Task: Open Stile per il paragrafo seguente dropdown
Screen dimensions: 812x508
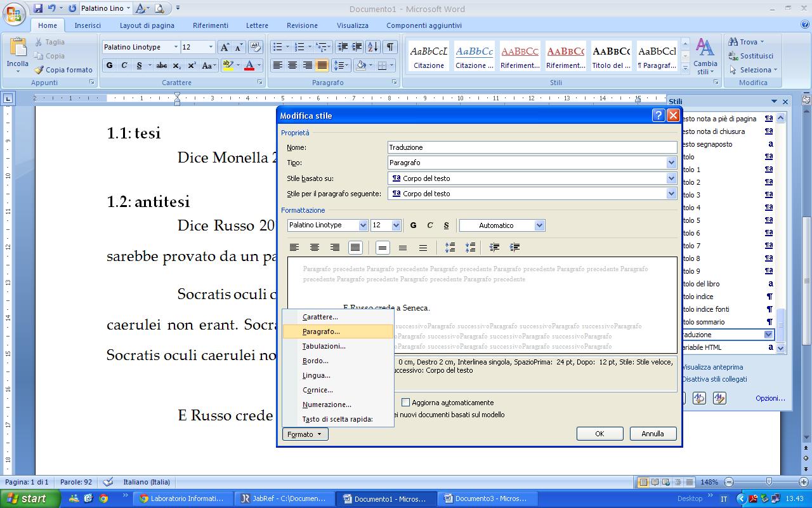Action: tap(671, 194)
